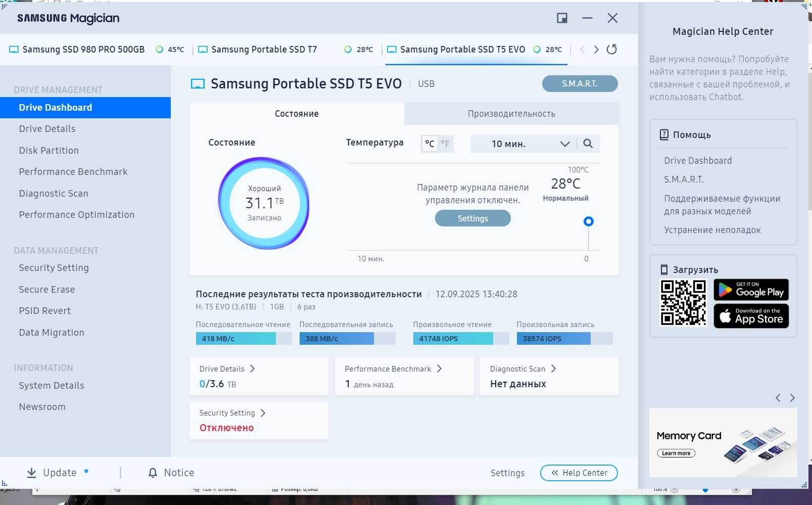Open Settings in bottom bar

[507, 473]
